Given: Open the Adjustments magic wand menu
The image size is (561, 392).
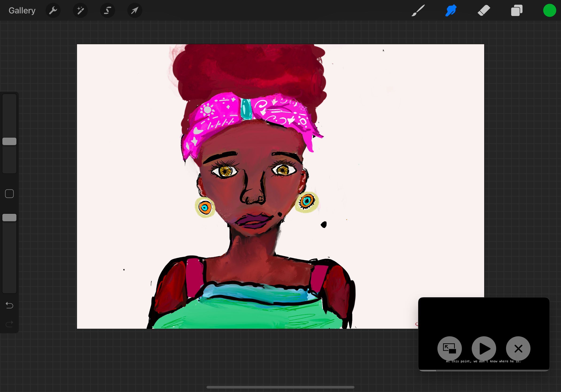Looking at the screenshot, I should pyautogui.click(x=80, y=11).
